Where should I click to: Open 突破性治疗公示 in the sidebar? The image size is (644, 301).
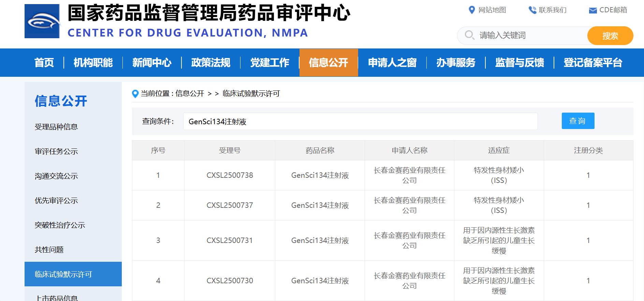click(60, 225)
